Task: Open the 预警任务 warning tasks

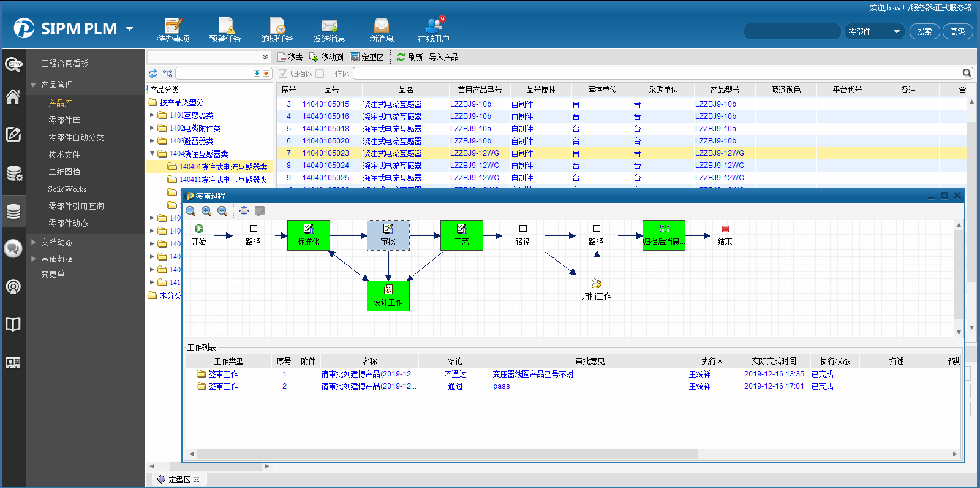Action: point(225,29)
